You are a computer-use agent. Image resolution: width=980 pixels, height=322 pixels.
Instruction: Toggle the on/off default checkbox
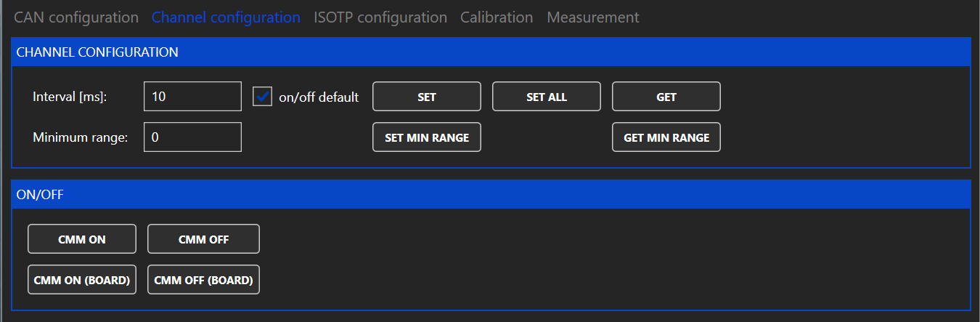coord(262,97)
